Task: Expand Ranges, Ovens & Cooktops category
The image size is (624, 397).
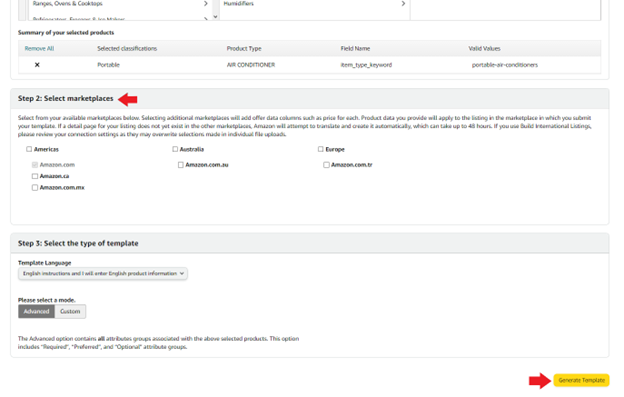Action: [x=205, y=4]
